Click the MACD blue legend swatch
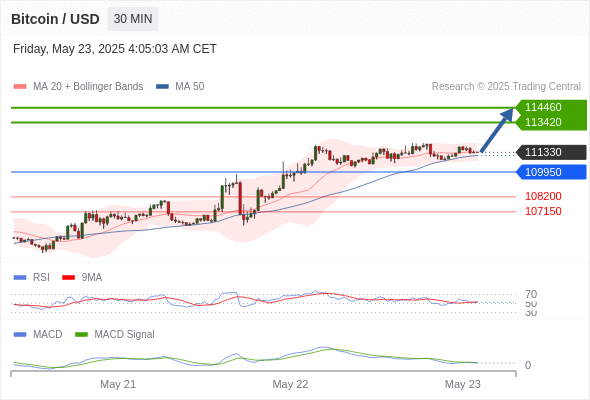590x400 pixels. [20, 335]
